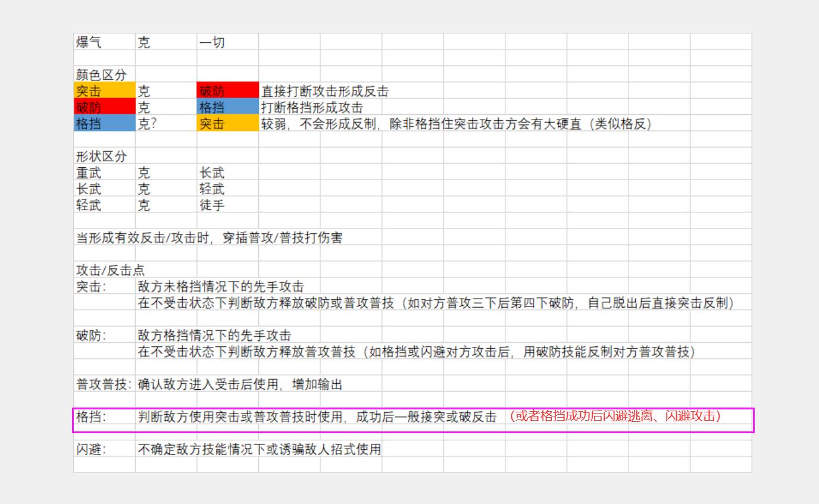Click 克 cell just before 徒手
This screenshot has width=819, height=504.
166,205
